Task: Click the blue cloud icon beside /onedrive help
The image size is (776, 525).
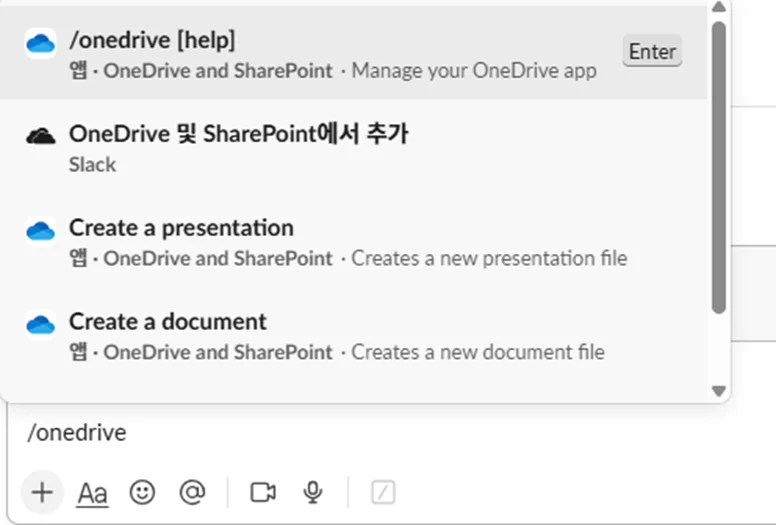Action: click(x=40, y=43)
